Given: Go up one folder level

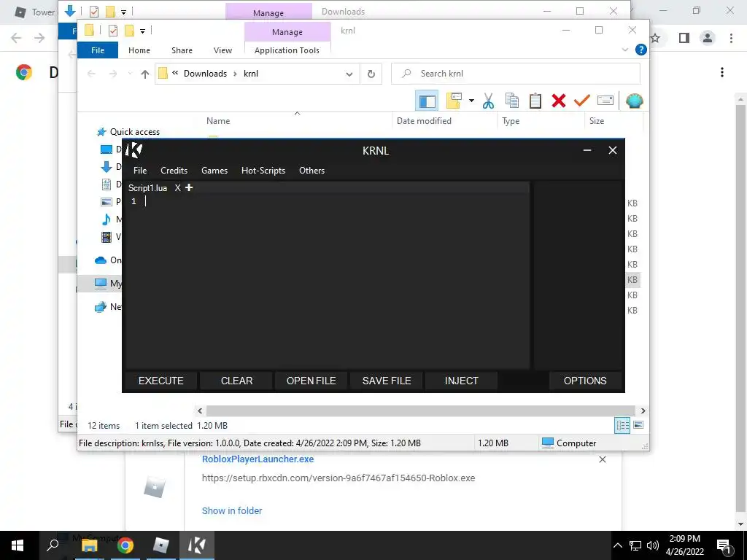Looking at the screenshot, I should (x=145, y=74).
